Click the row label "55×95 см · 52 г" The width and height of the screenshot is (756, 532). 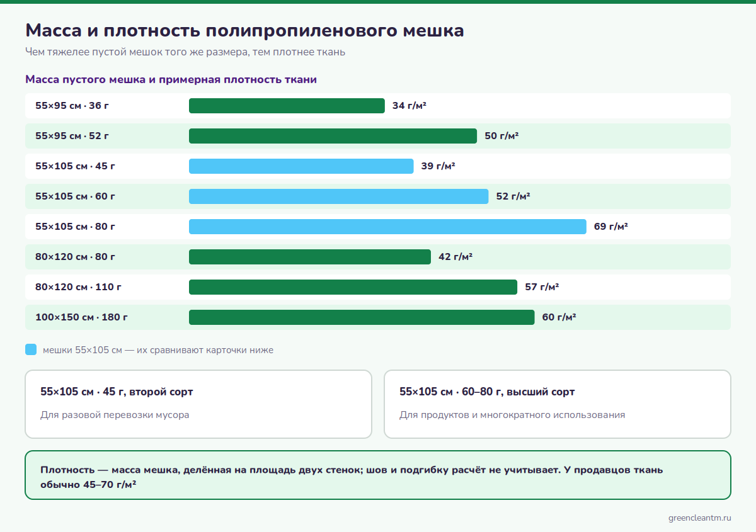(x=72, y=136)
